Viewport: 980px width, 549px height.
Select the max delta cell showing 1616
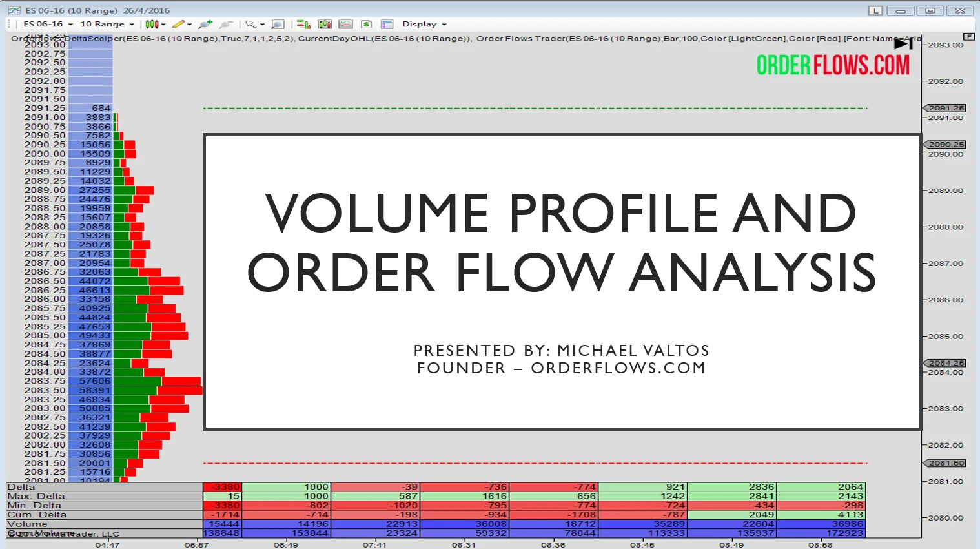click(464, 497)
